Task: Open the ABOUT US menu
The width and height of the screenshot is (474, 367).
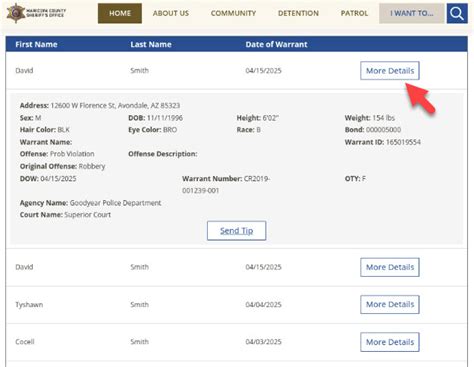Action: click(x=171, y=13)
